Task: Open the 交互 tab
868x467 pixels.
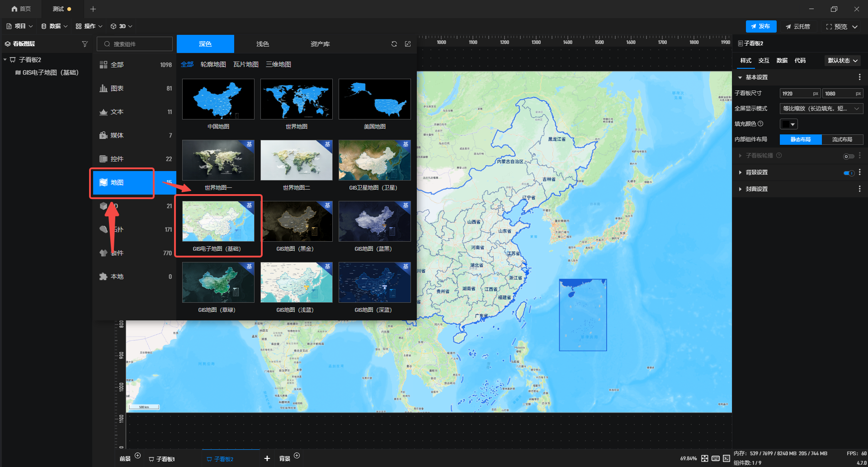Action: (x=764, y=61)
